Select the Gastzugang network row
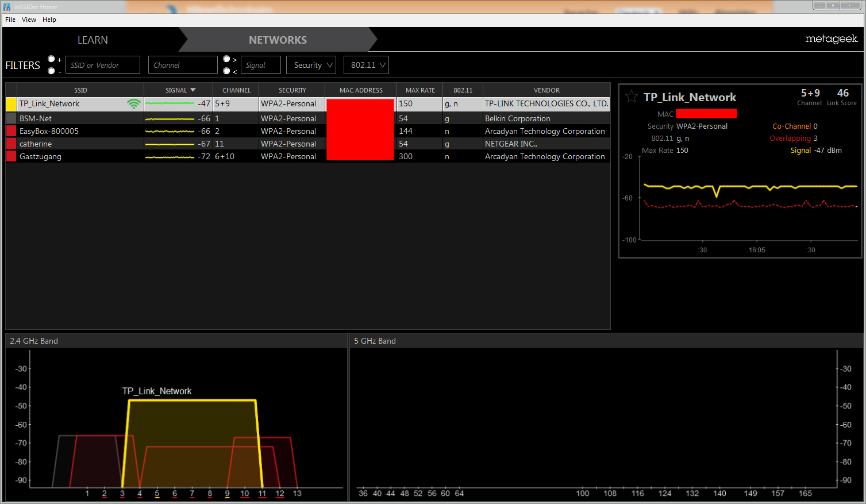The width and height of the screenshot is (866, 504). pos(308,156)
